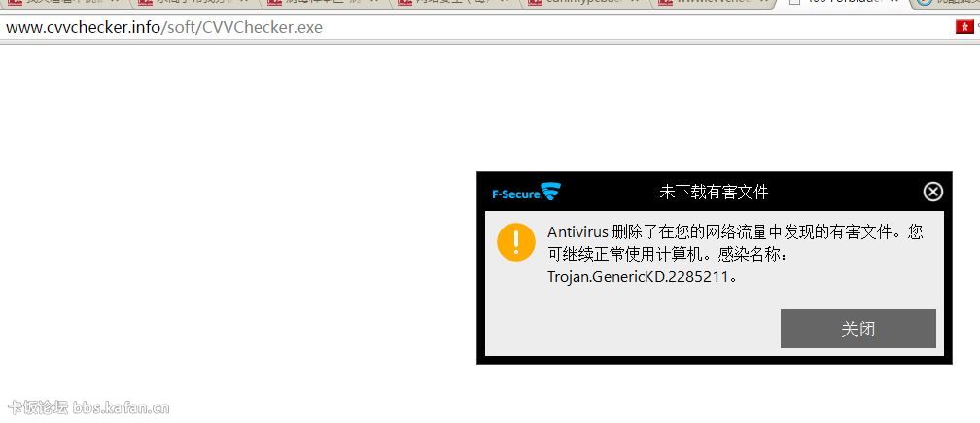
Task: Click the 关闭 button in the F-Secure dialog
Action: click(x=857, y=329)
